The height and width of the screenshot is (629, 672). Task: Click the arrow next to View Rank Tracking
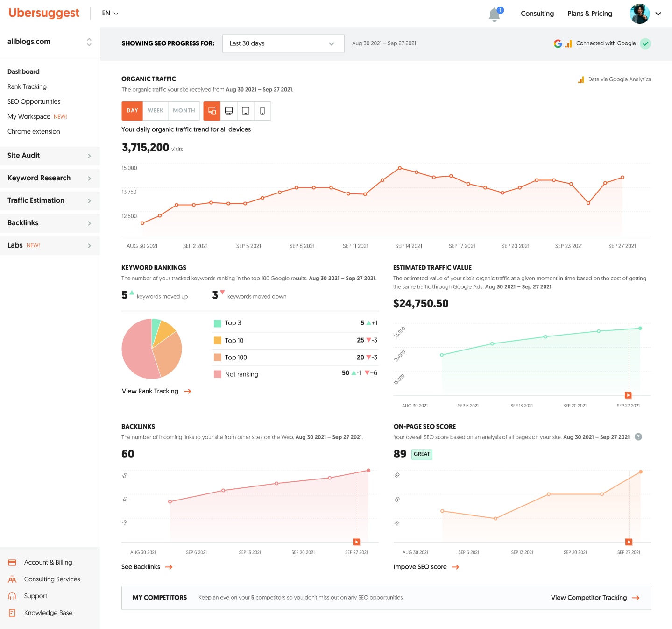coord(187,392)
